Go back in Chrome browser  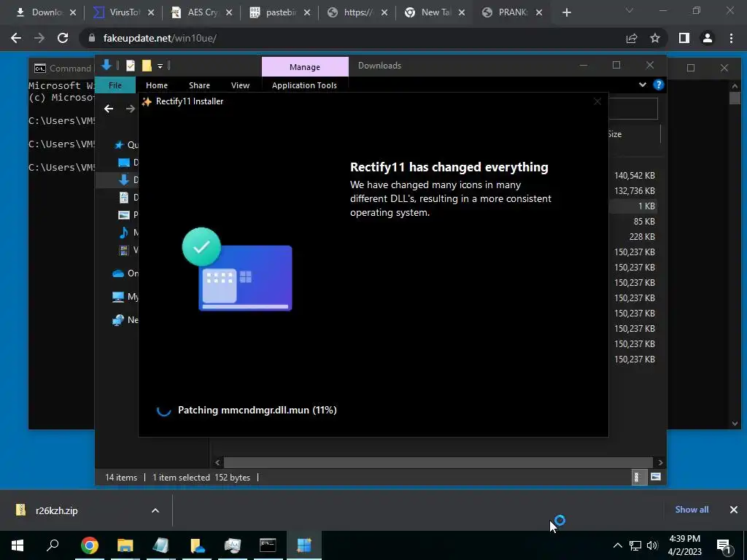(16, 38)
